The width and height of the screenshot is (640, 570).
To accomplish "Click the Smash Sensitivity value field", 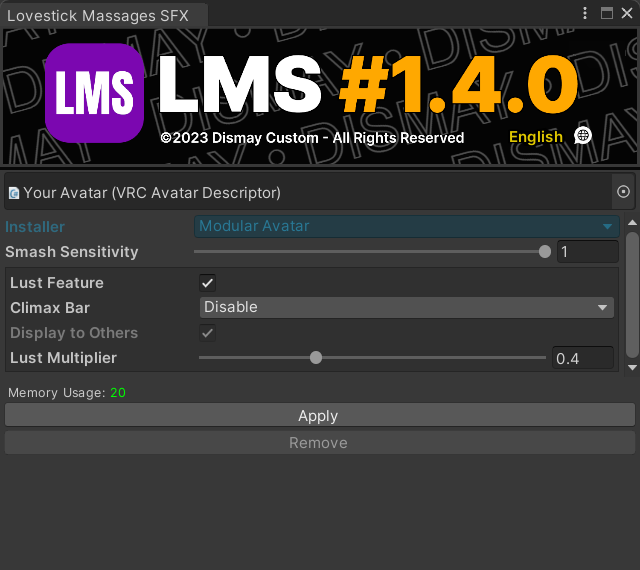I will [588, 252].
